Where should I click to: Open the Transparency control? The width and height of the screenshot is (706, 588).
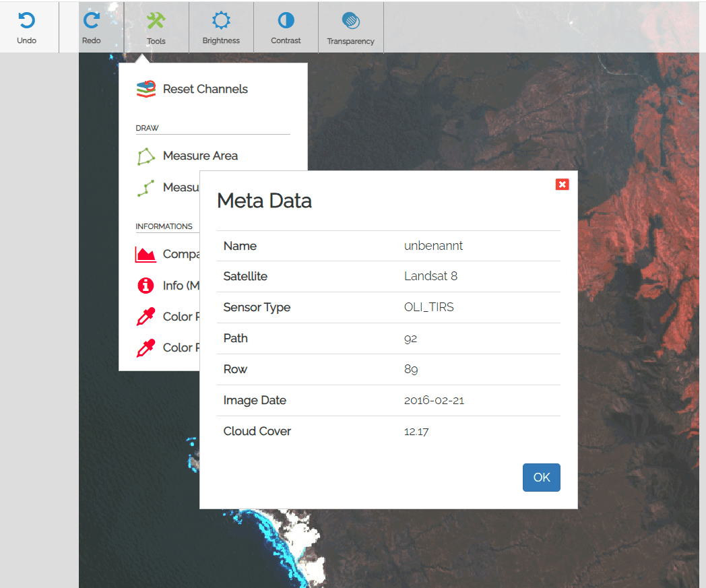pyautogui.click(x=350, y=27)
